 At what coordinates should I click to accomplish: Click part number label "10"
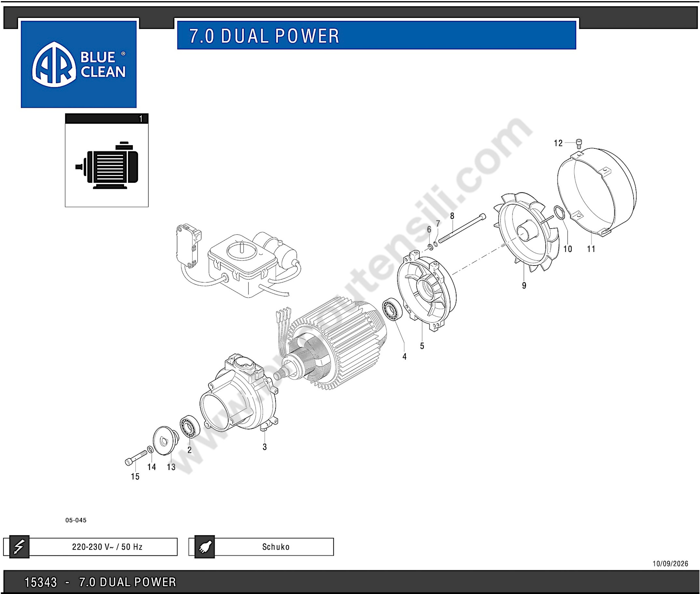coord(568,249)
